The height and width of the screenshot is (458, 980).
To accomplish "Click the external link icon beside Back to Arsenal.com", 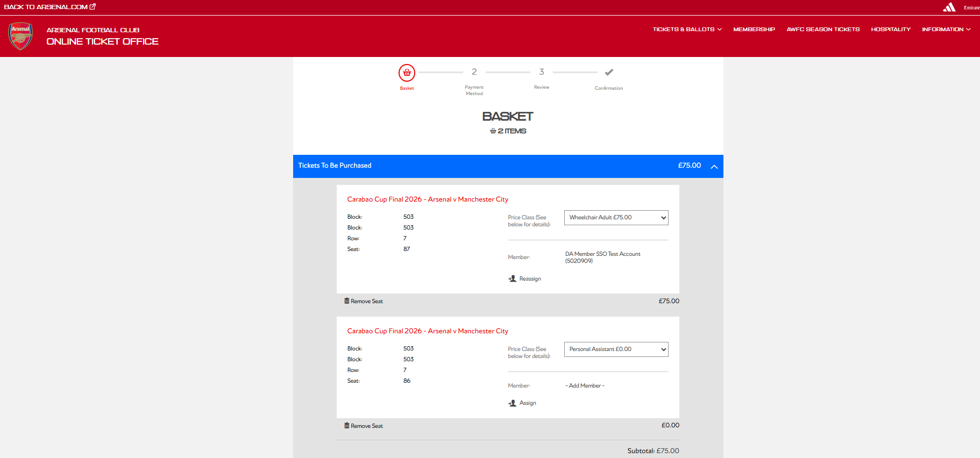I will [x=93, y=6].
